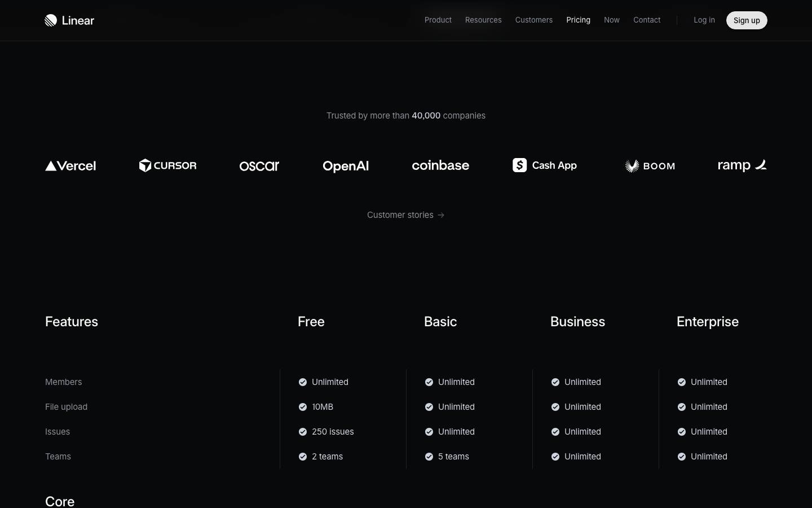Click the checkmark next to 250 issues
812x508 pixels.
pos(303,432)
